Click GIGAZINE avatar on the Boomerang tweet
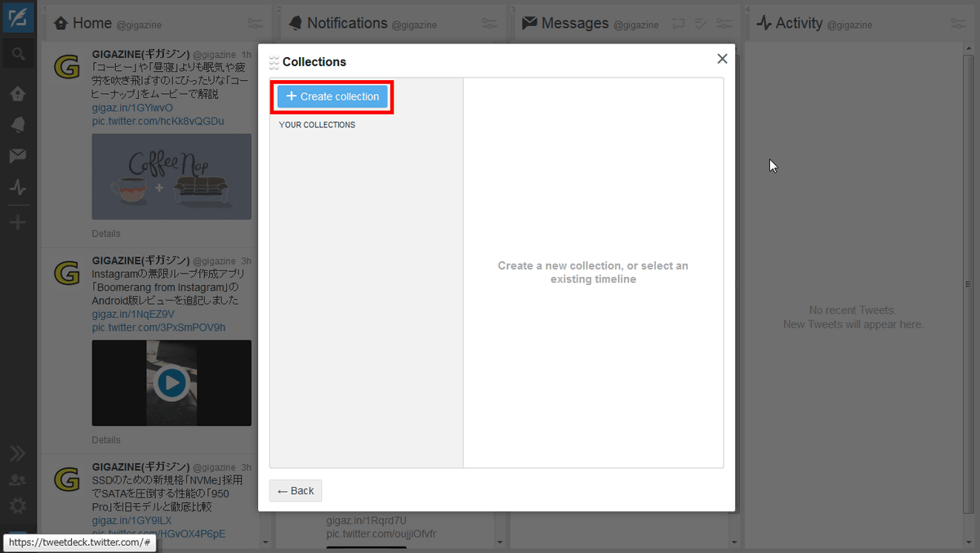 [x=67, y=273]
